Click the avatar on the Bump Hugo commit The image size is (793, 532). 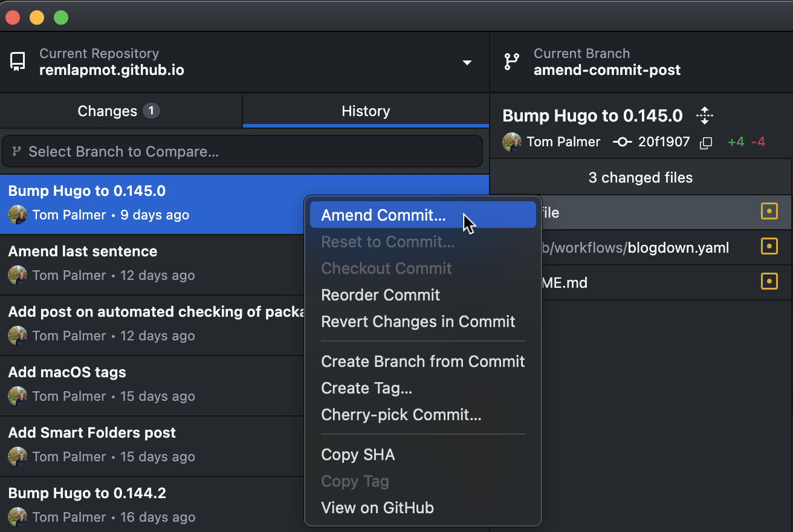coord(18,214)
